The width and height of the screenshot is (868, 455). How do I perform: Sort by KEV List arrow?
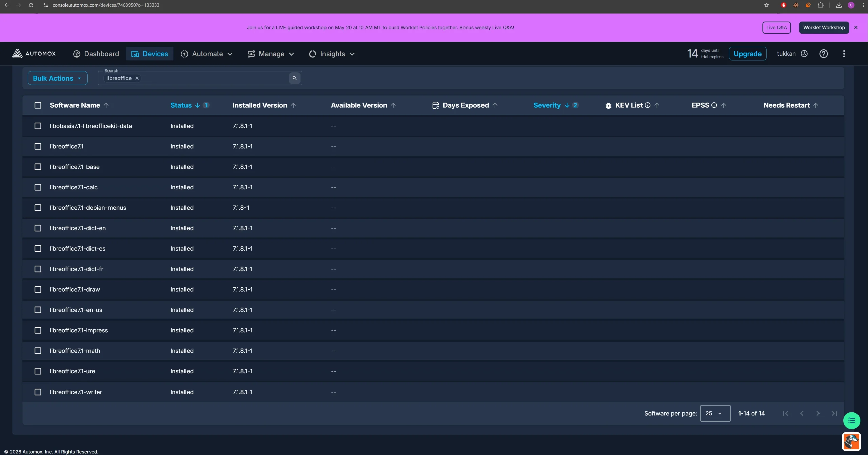[657, 105]
